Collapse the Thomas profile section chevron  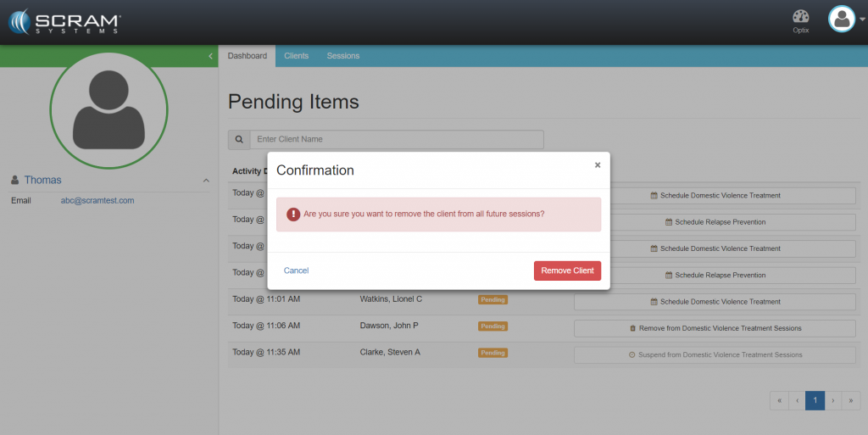pos(206,181)
